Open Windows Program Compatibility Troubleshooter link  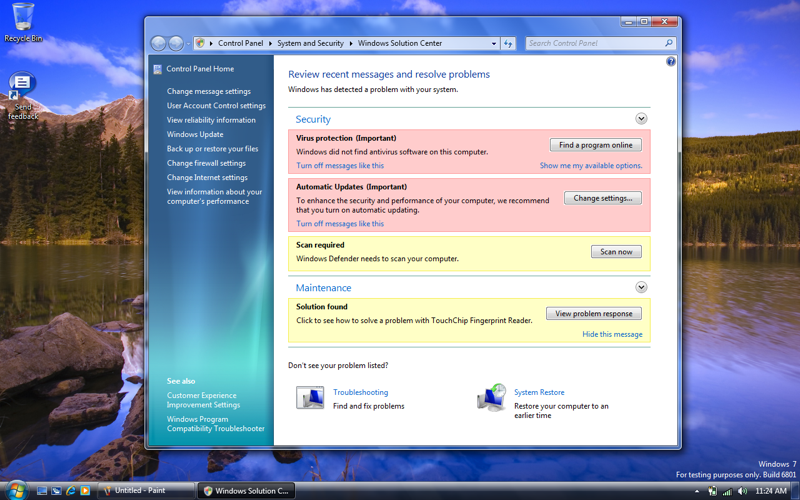[215, 423]
